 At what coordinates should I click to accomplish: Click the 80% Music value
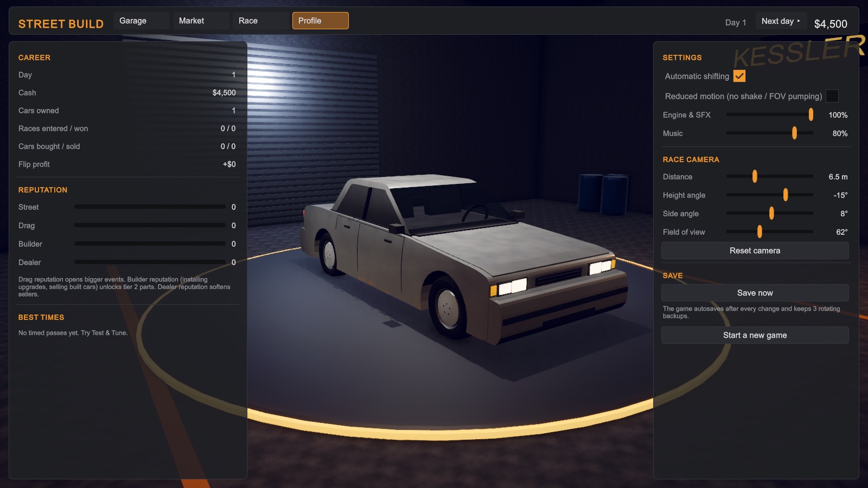click(840, 133)
